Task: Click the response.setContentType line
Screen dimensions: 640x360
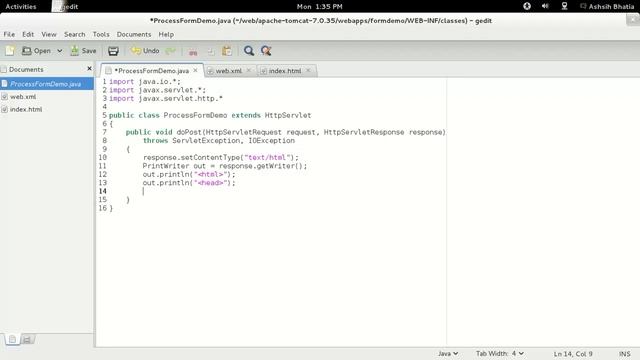Action: [220, 158]
